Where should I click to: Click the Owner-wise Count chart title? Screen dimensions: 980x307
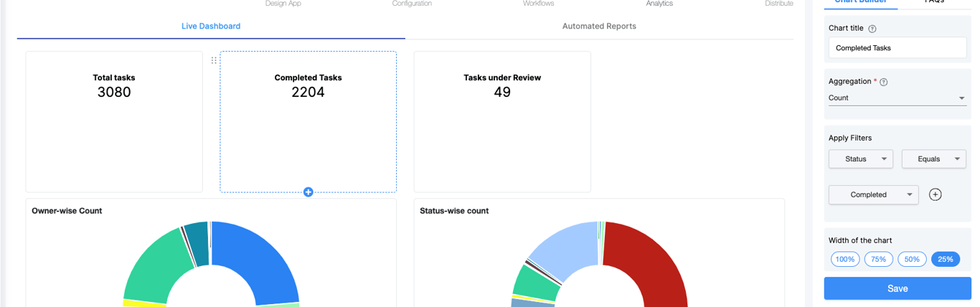(x=67, y=211)
